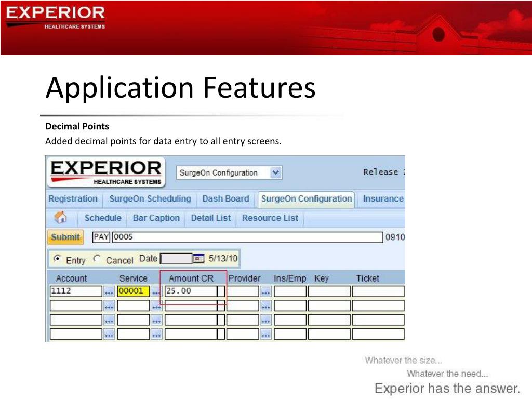Open the Resource List submenu
This screenshot has width=532, height=399.
[x=270, y=218]
